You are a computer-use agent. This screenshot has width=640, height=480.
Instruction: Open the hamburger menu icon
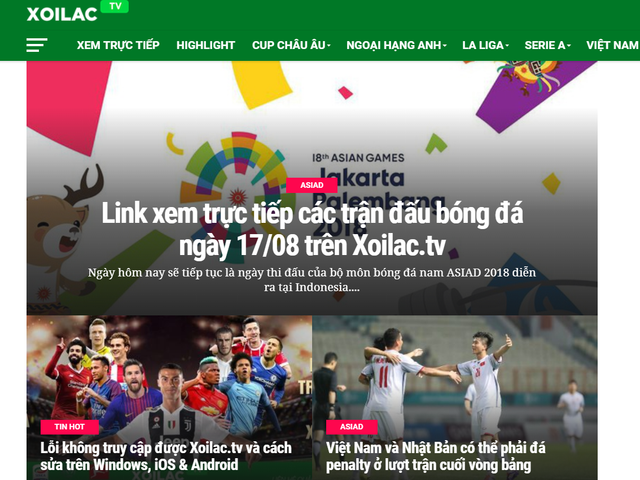37,45
